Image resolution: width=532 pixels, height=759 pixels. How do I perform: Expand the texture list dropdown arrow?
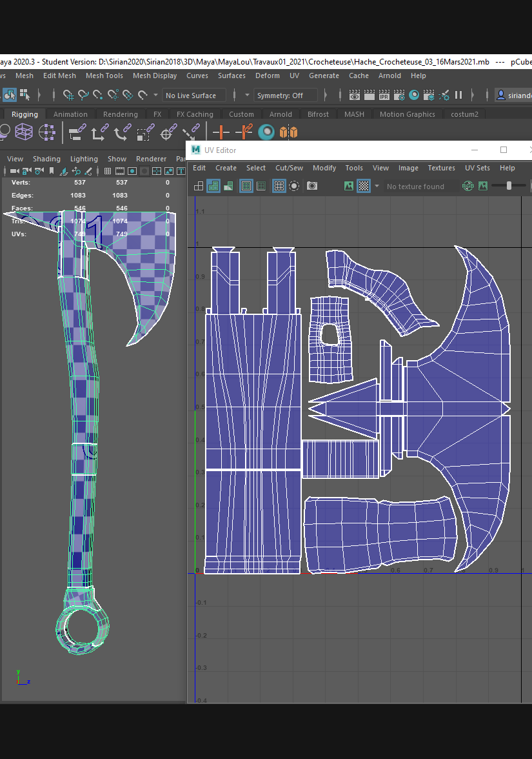tap(377, 187)
